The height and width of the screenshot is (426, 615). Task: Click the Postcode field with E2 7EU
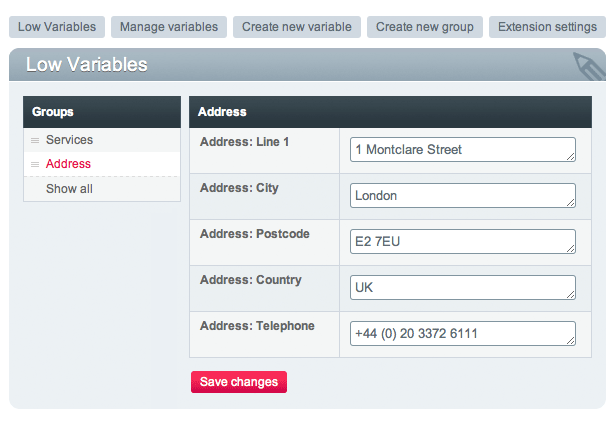460,242
